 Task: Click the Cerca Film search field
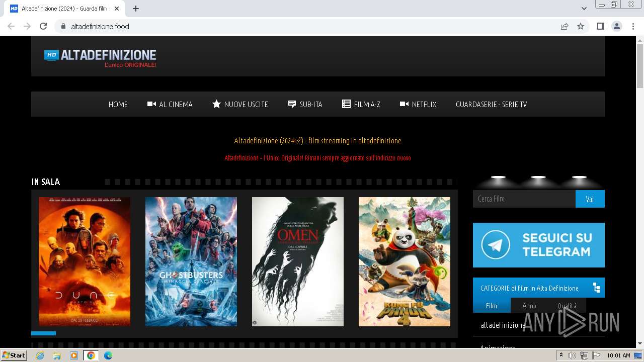pos(524,199)
